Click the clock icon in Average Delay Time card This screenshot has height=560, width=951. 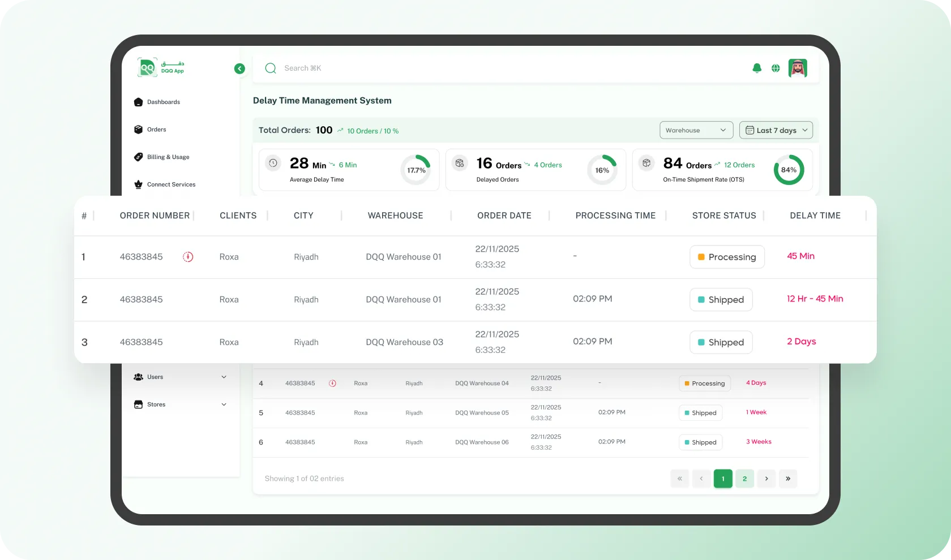273,163
